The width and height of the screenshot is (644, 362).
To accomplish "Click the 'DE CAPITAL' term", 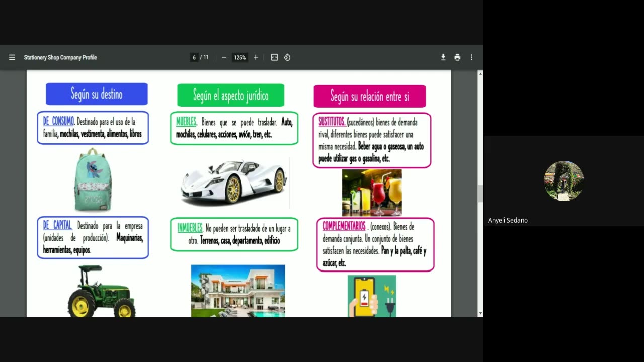I will click(57, 226).
